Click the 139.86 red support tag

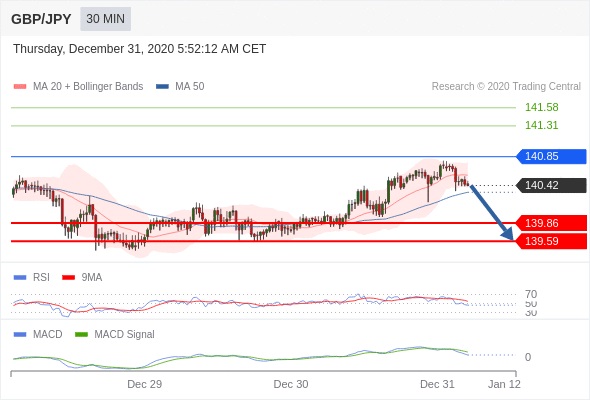pos(551,223)
